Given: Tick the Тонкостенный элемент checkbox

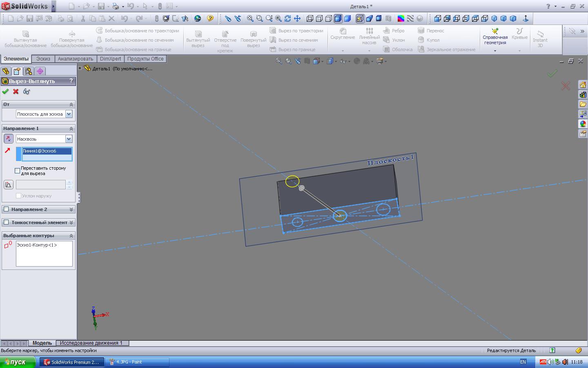Looking at the screenshot, I should 6,222.
